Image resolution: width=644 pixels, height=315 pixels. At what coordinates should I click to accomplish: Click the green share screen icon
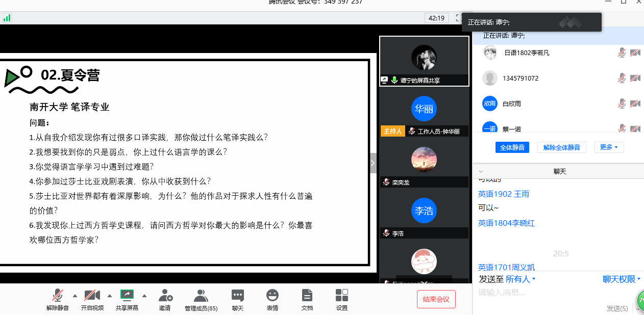pyautogui.click(x=127, y=295)
